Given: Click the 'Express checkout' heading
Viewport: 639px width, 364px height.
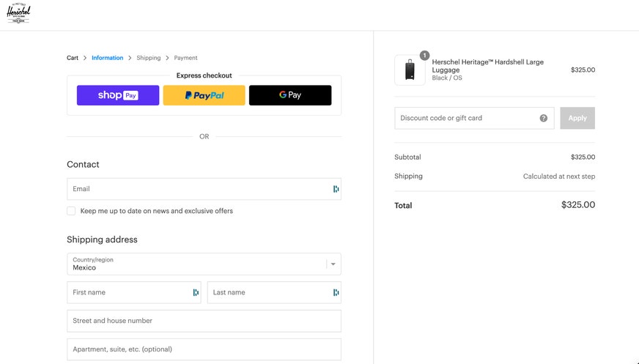Looking at the screenshot, I should point(204,75).
